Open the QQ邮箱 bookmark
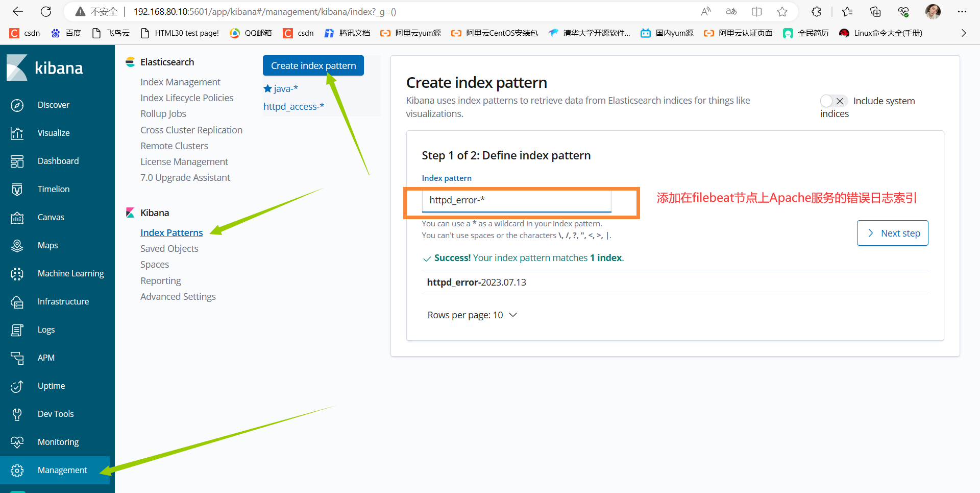The height and width of the screenshot is (493, 980). pyautogui.click(x=251, y=33)
